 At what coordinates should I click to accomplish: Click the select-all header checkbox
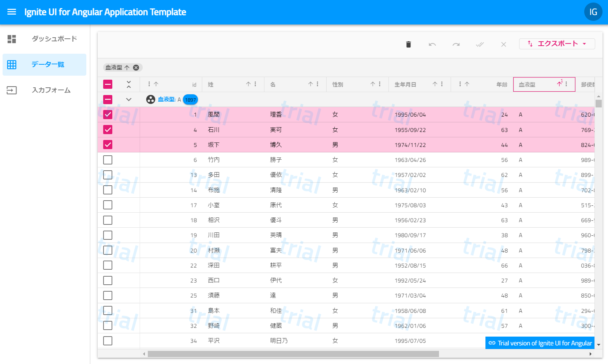pos(108,84)
